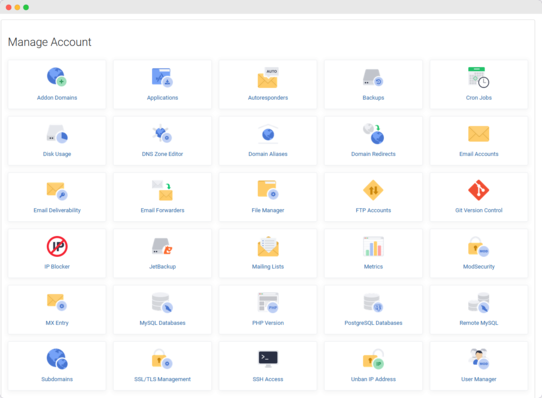Image resolution: width=542 pixels, height=398 pixels.
Task: Select the User Manager person icon
Action: coord(479,359)
